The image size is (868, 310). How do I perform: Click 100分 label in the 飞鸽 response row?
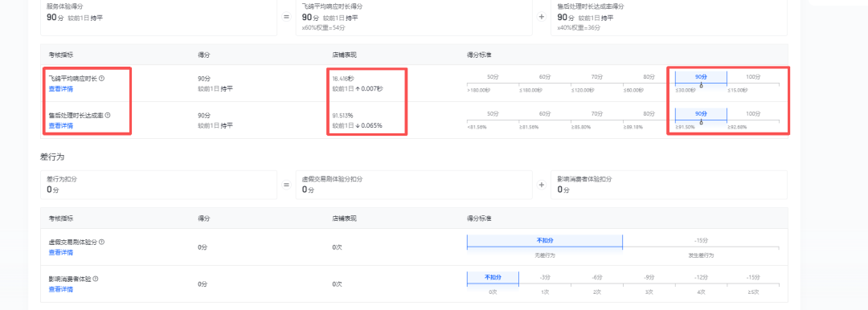[x=753, y=77]
